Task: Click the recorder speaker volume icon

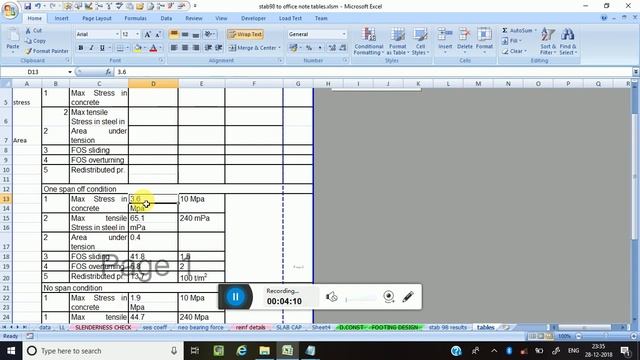Action: pyautogui.click(x=331, y=297)
